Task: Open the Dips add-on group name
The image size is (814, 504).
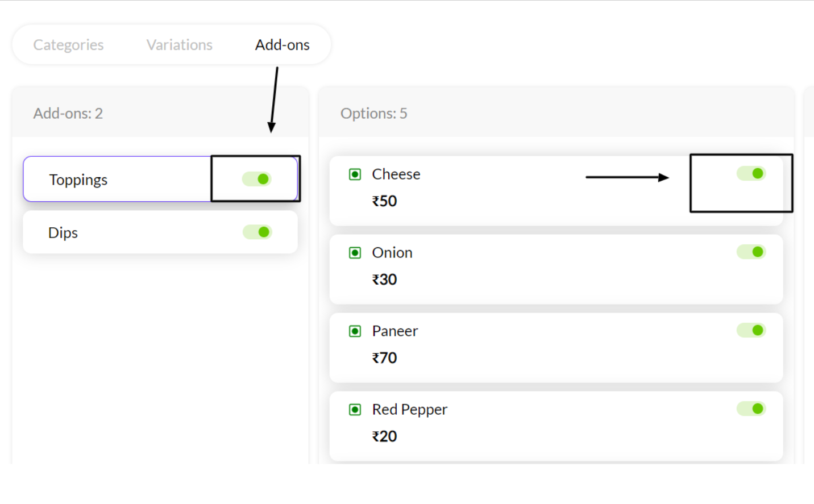Action: [x=63, y=233]
